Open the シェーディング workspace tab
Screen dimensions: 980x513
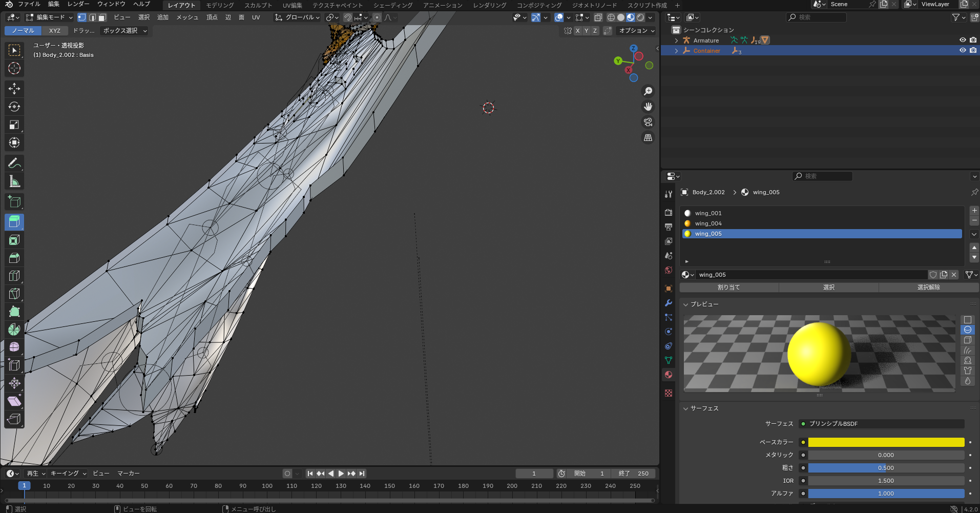393,5
